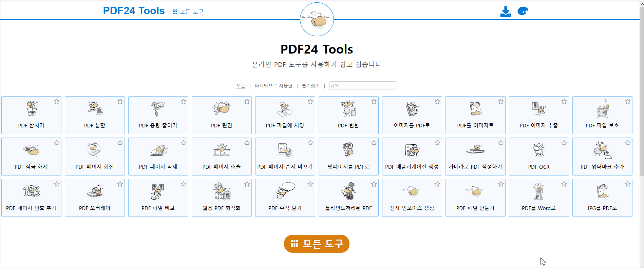Open the PDF 파일 만들기 tool
The height and width of the screenshot is (268, 644).
click(x=475, y=198)
